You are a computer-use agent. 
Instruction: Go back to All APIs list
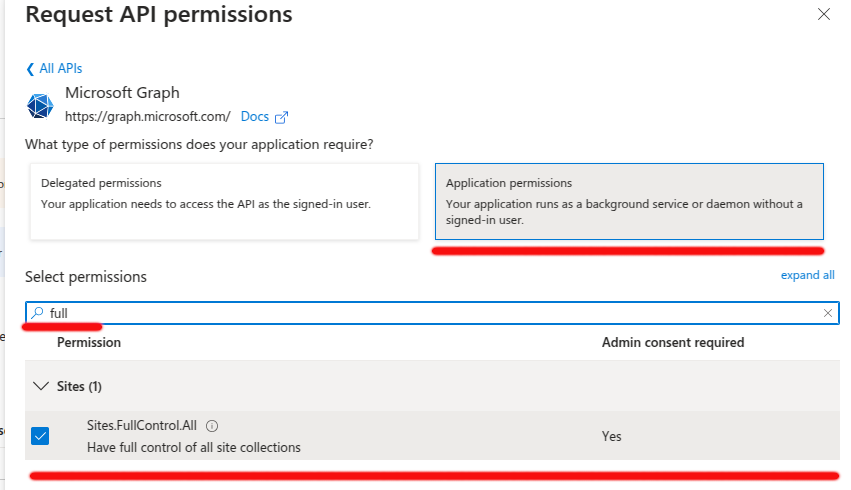click(60, 68)
